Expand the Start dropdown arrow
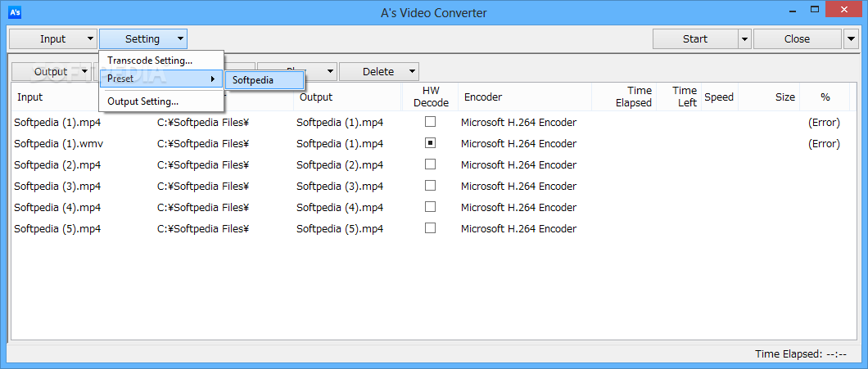This screenshot has height=369, width=868. pyautogui.click(x=744, y=39)
